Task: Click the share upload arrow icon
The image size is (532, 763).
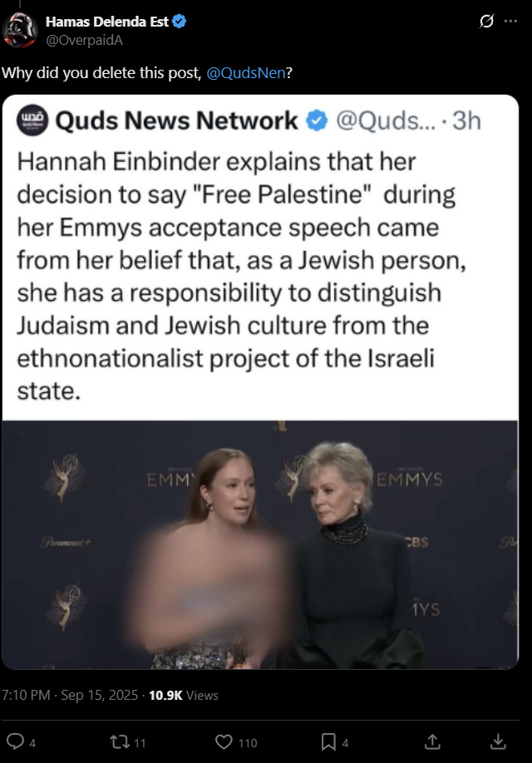Action: coord(432,741)
